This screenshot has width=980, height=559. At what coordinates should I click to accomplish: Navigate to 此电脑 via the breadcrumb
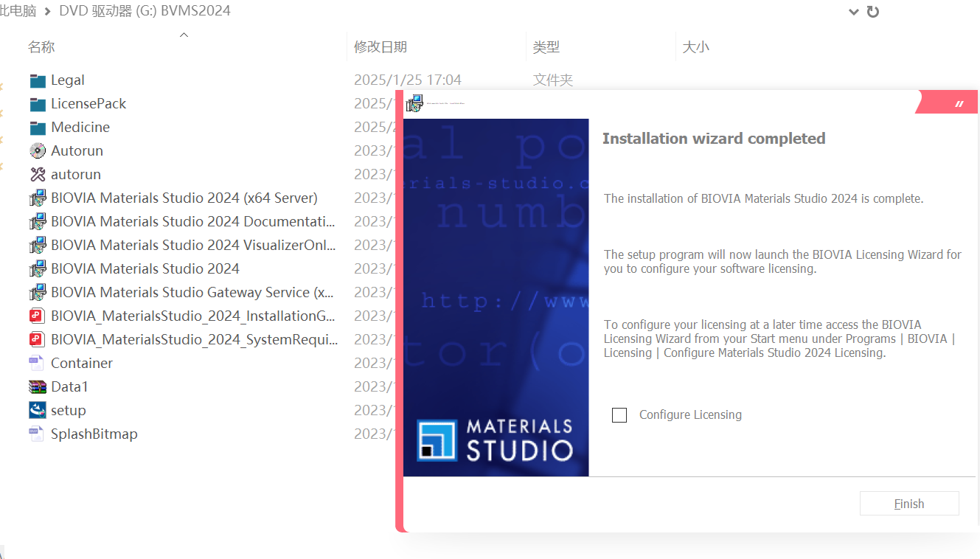point(16,11)
